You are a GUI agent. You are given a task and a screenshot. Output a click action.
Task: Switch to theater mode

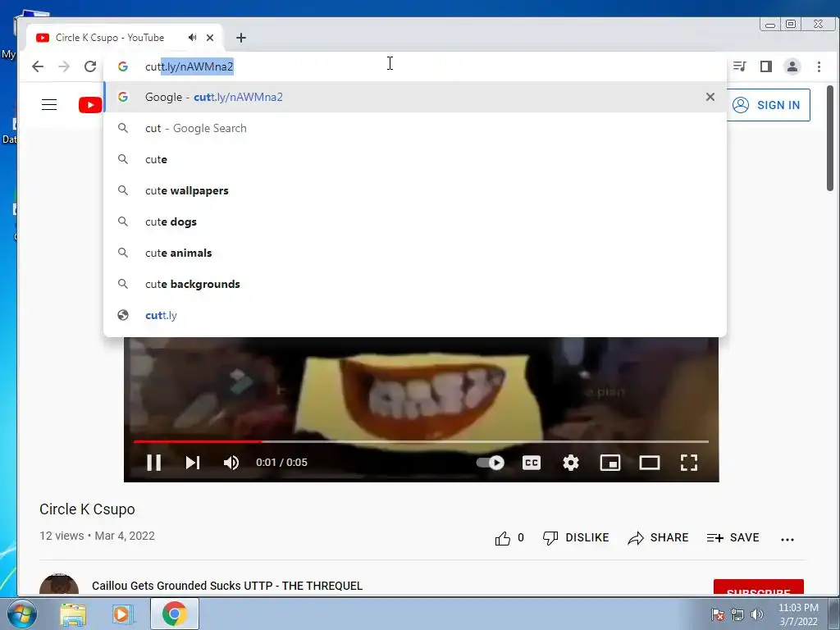[650, 463]
